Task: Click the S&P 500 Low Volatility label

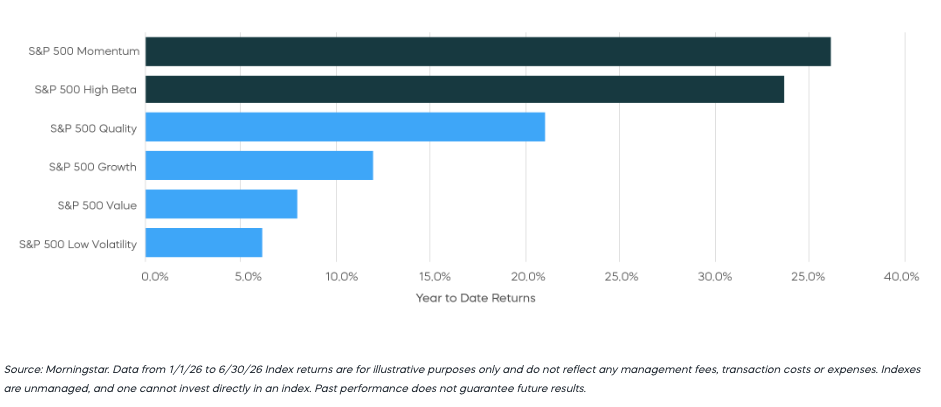Action: pyautogui.click(x=78, y=244)
